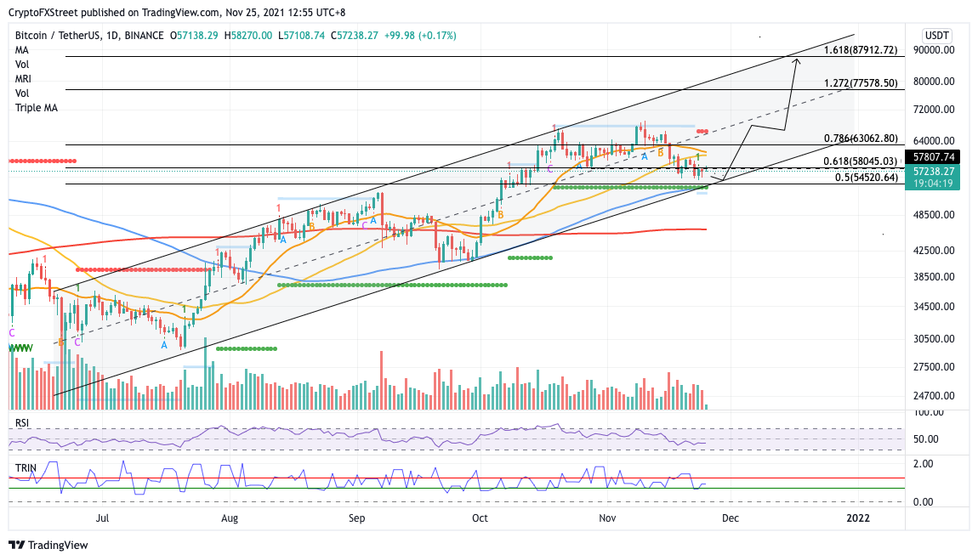Click the TradingView logo icon

(16, 545)
